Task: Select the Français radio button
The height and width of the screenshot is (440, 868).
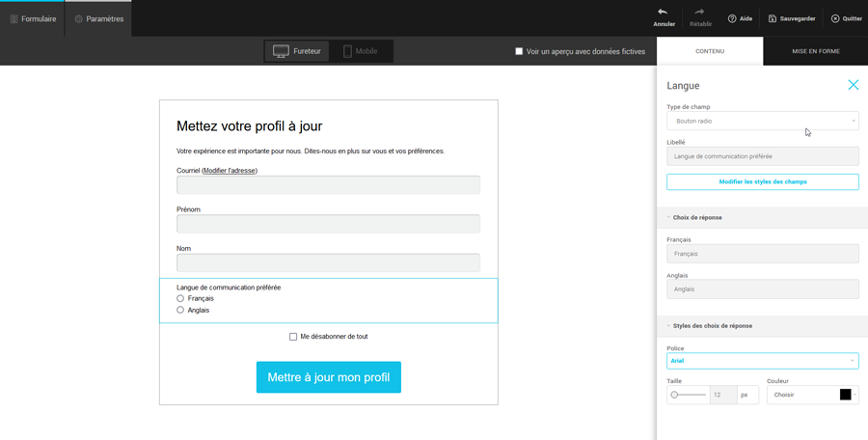Action: (x=180, y=298)
